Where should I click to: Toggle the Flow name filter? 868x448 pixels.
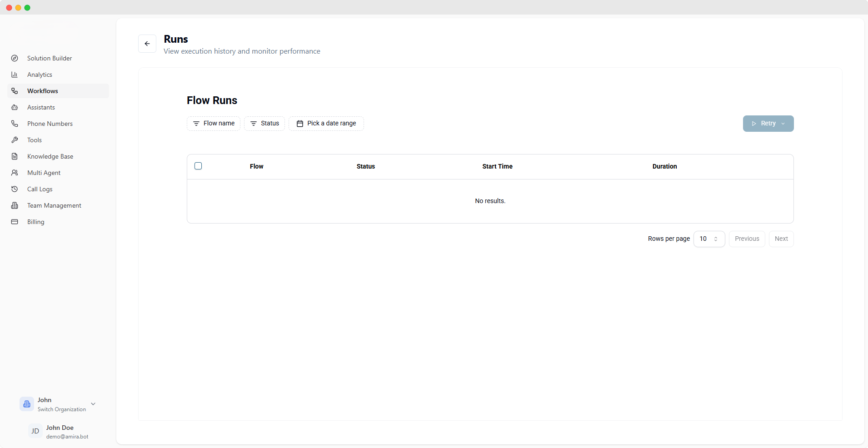click(x=214, y=123)
